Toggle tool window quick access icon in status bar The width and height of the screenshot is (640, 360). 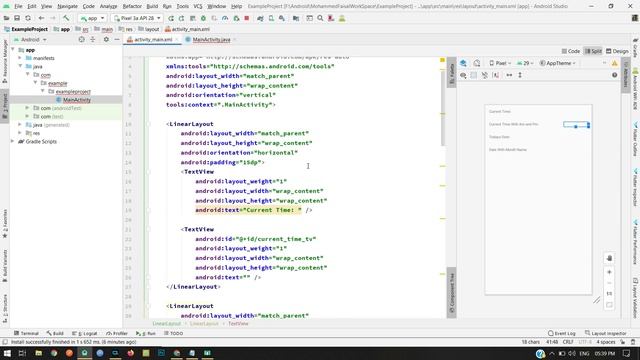click(x=4, y=342)
